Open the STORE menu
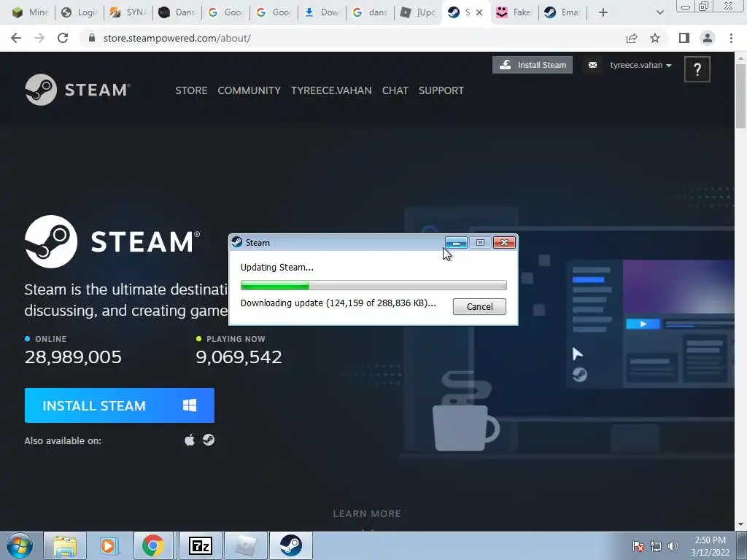The width and height of the screenshot is (747, 560). tap(191, 90)
